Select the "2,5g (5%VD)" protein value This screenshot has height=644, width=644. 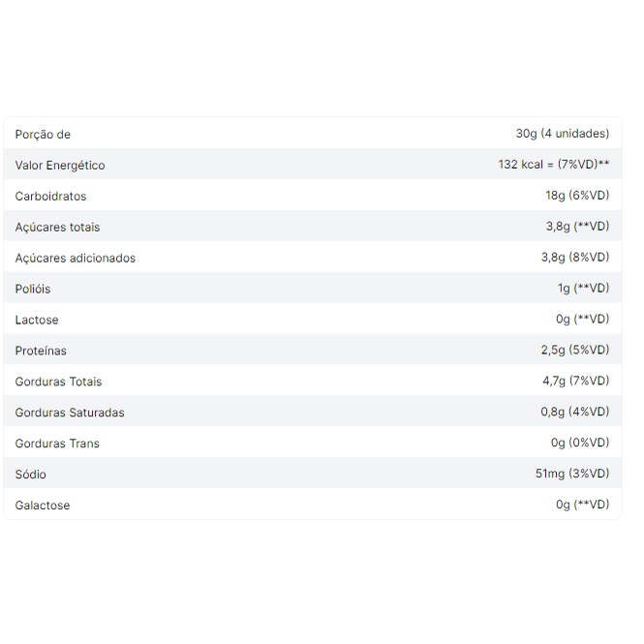[x=574, y=351]
